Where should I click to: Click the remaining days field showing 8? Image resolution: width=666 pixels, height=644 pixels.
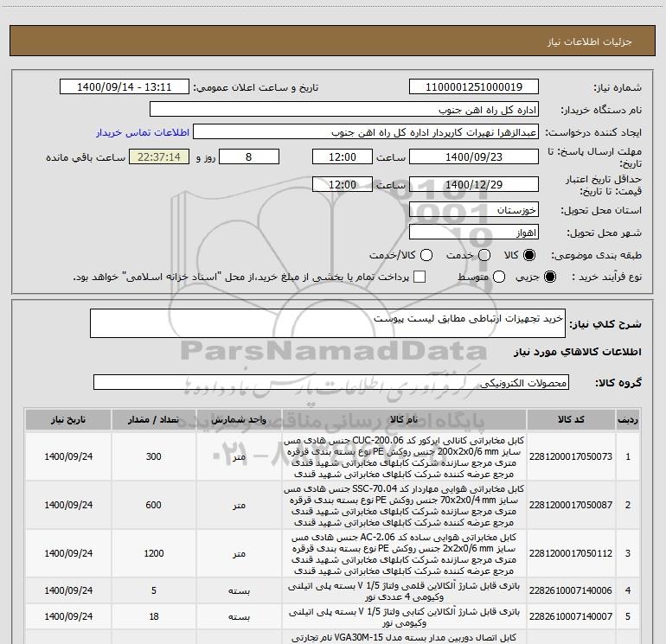[249, 156]
